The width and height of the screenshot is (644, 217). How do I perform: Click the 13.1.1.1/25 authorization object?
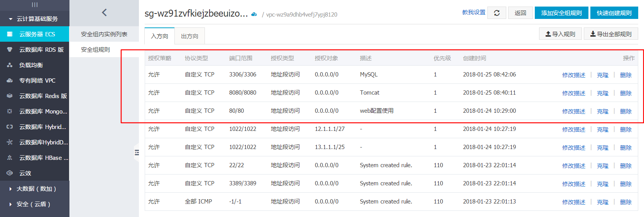tap(330, 147)
